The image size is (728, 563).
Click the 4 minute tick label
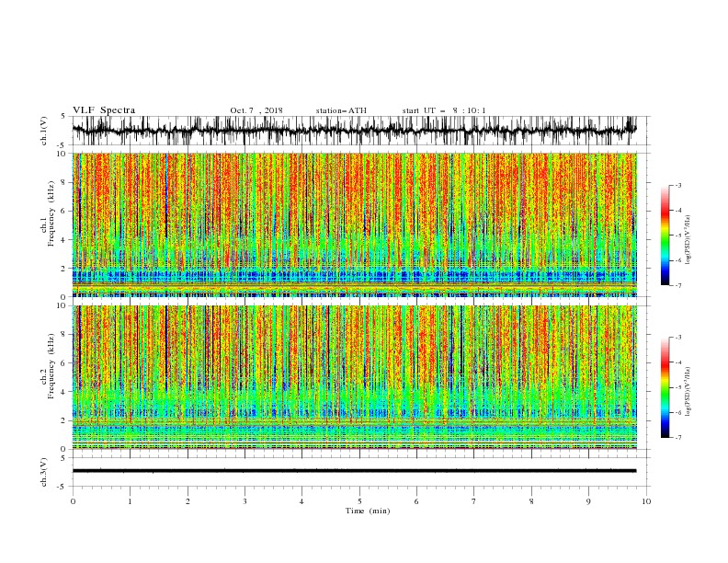pos(301,501)
